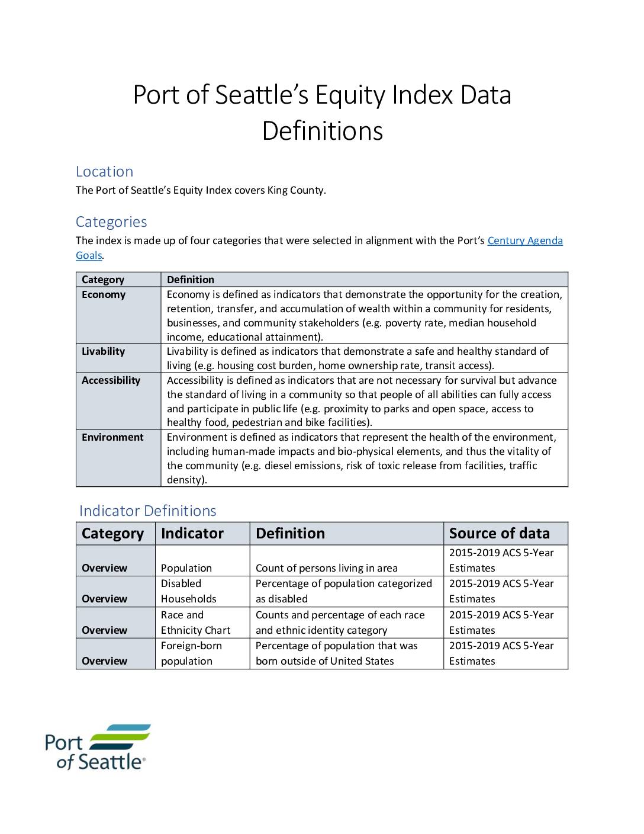Screen dimensions: 644x834
Task: Click the King County location sentence
Action: tap(201, 190)
